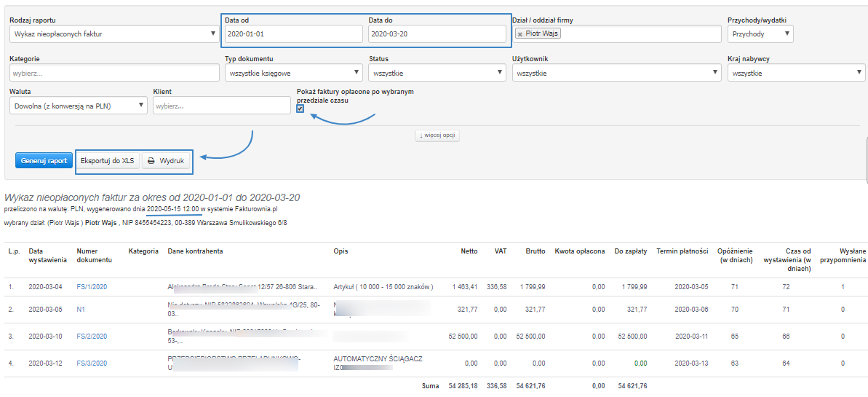Focus the Kategorie selection field
This screenshot has height=397, width=868.
coord(114,73)
